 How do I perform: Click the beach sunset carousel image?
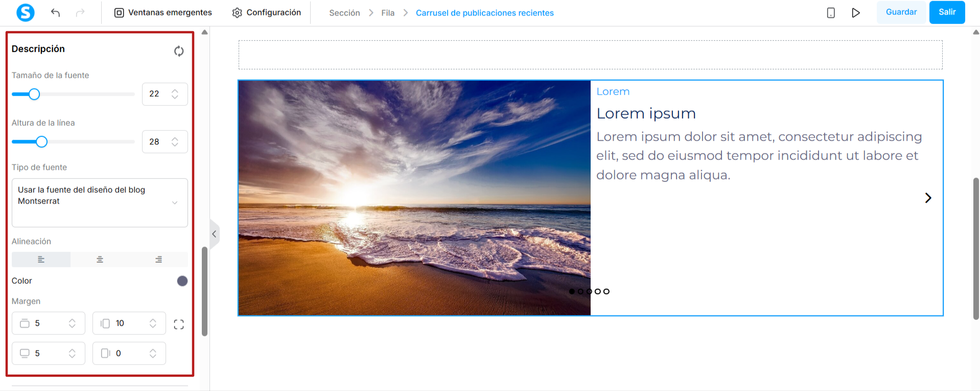[414, 198]
